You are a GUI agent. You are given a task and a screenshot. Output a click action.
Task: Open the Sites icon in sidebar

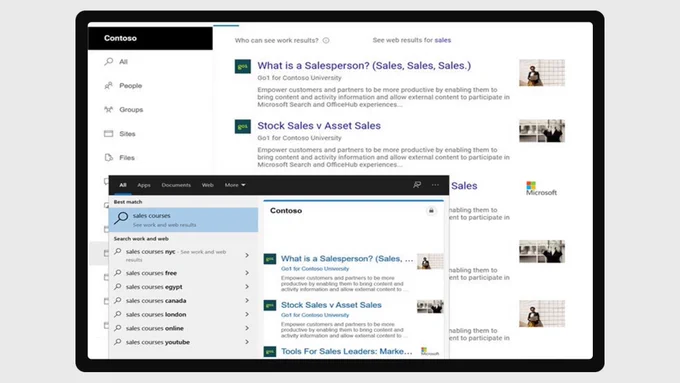coord(108,134)
